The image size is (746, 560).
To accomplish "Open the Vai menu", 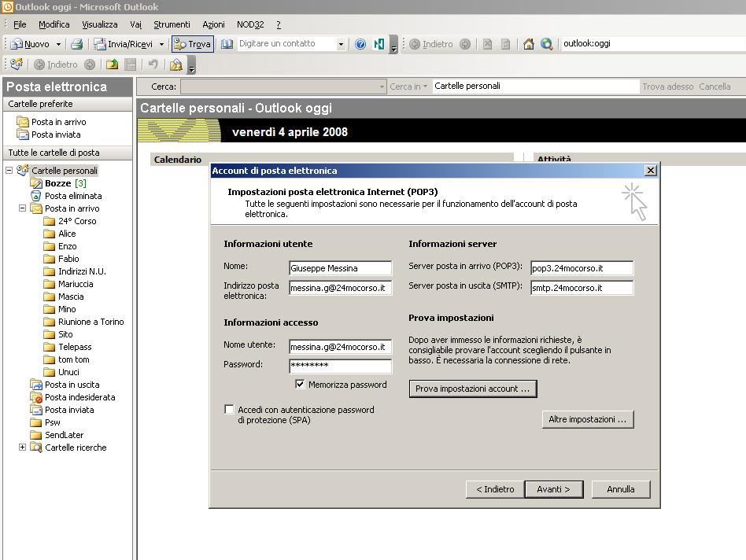I will coord(135,24).
